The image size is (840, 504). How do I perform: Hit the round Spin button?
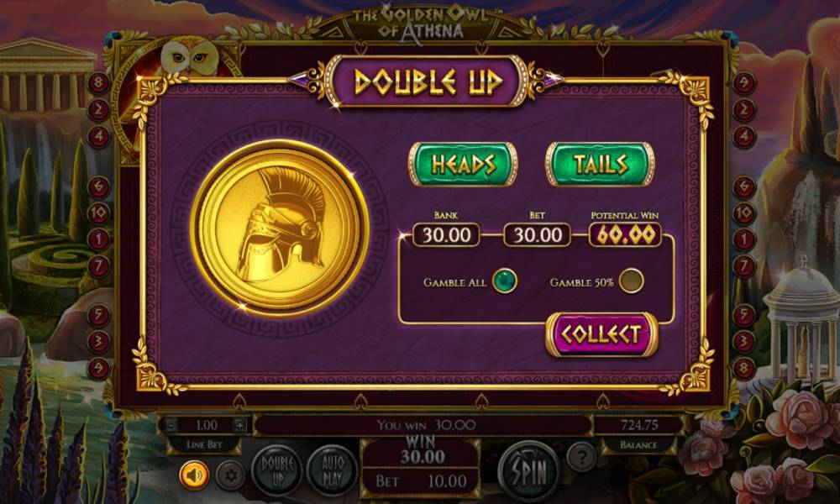point(529,470)
